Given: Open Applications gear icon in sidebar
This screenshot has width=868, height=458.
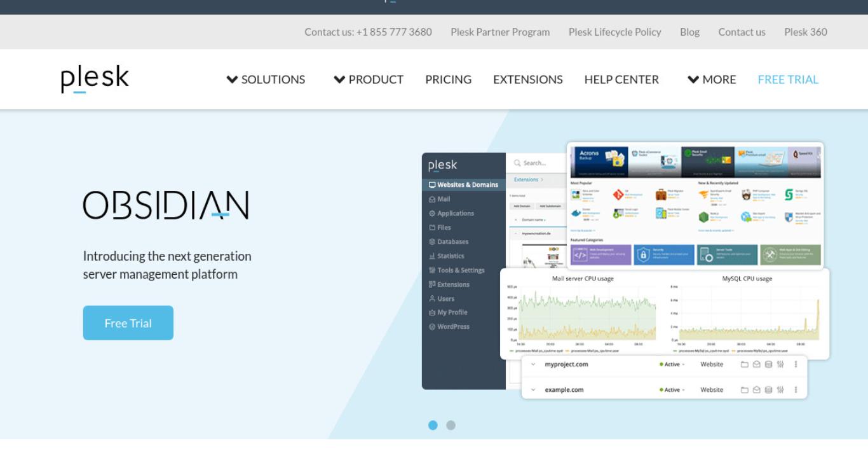Looking at the screenshot, I should coord(432,213).
